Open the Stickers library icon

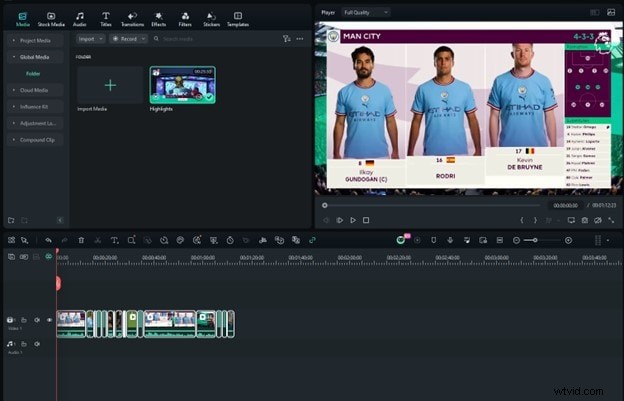(x=211, y=18)
